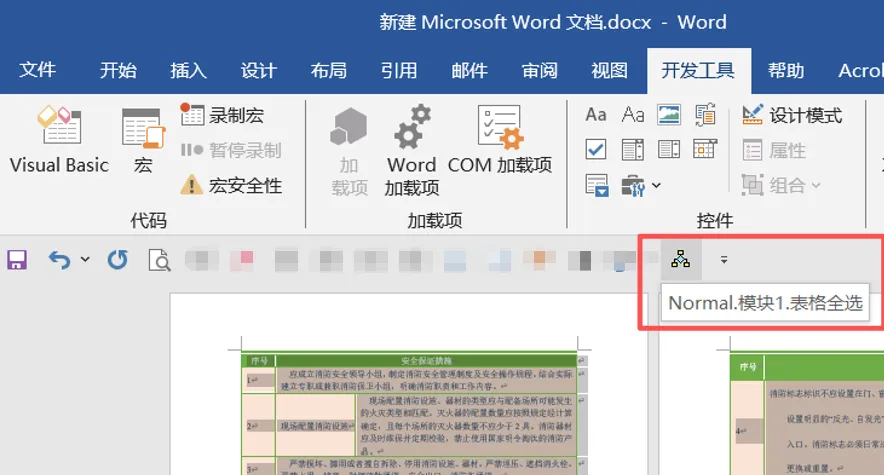Open Print Preview from quick access toolbar

tap(159, 260)
